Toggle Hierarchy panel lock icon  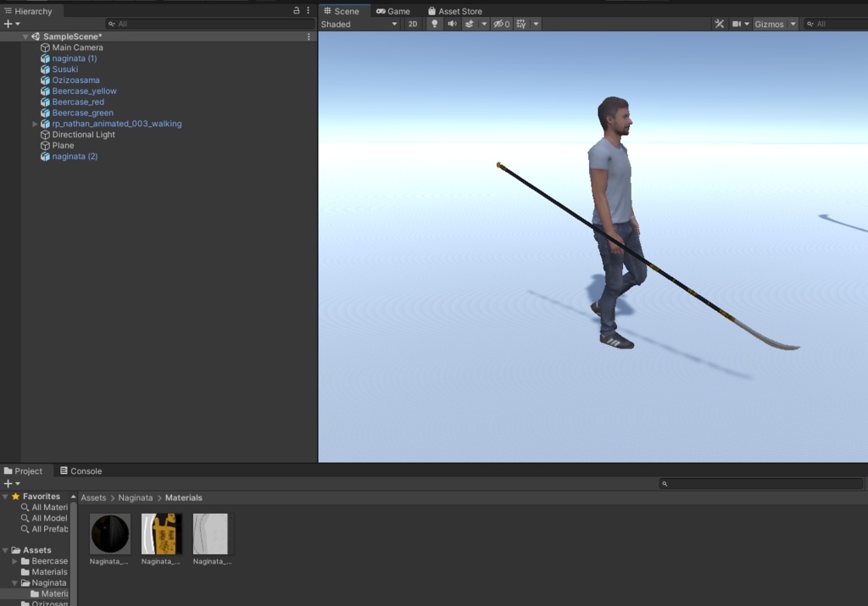click(296, 10)
